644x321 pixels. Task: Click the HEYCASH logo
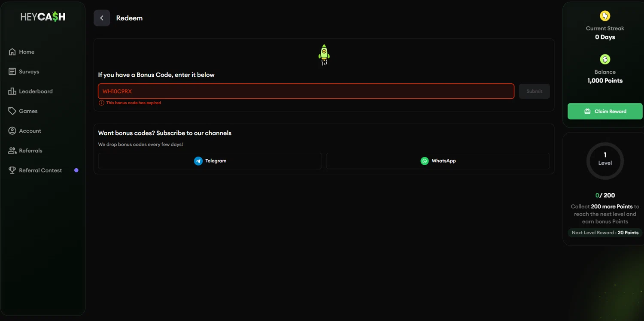click(x=43, y=17)
